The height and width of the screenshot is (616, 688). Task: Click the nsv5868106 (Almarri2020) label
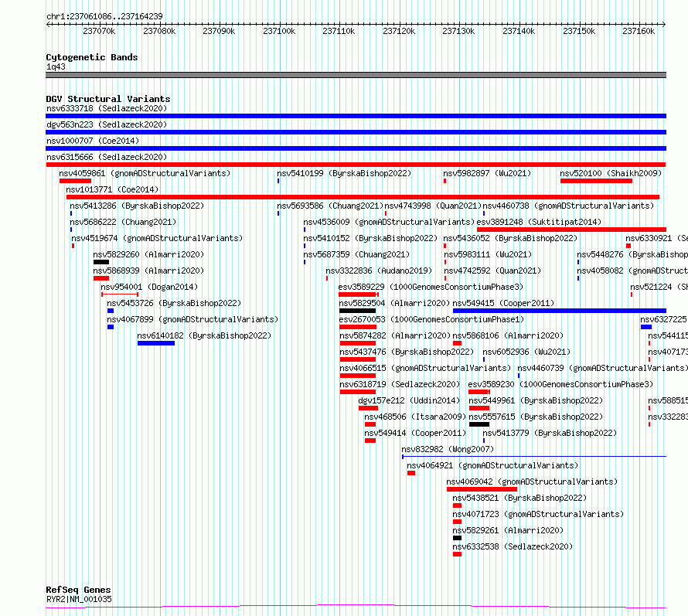(508, 335)
